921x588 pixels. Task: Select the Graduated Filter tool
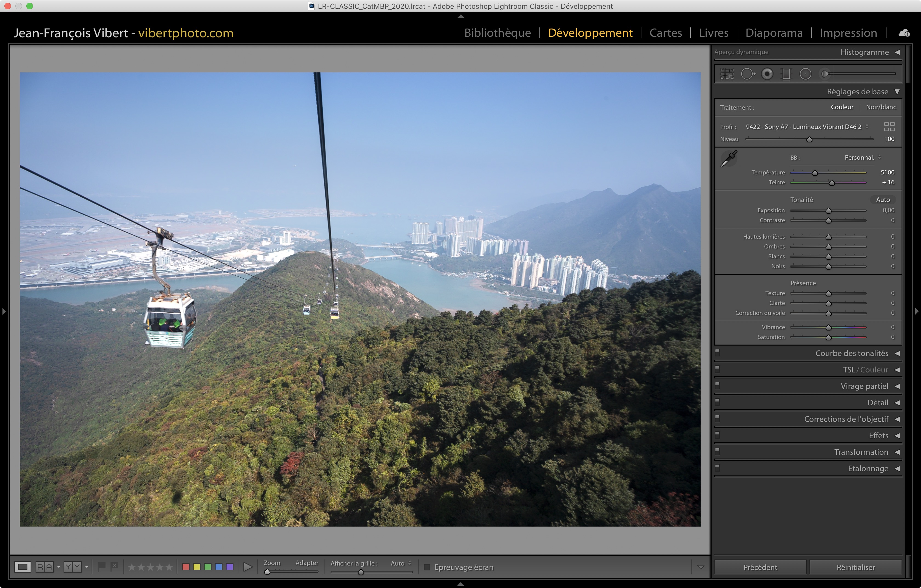point(786,74)
